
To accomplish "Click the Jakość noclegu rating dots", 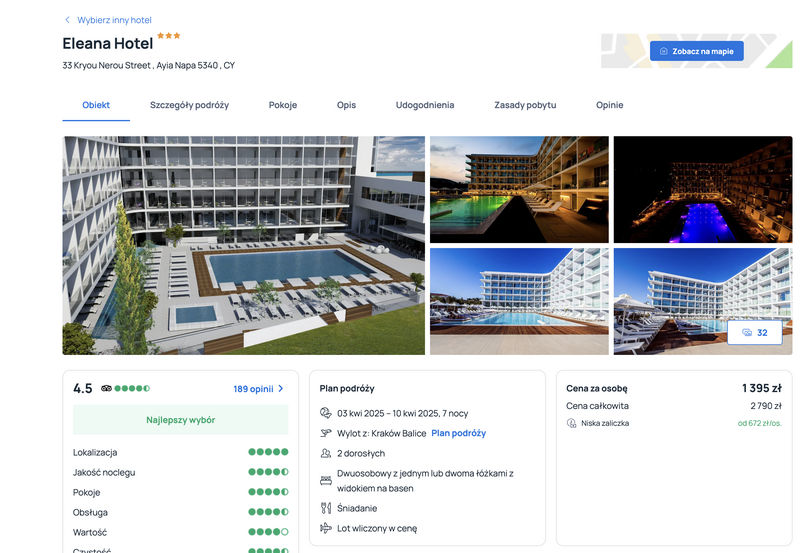I will click(268, 472).
